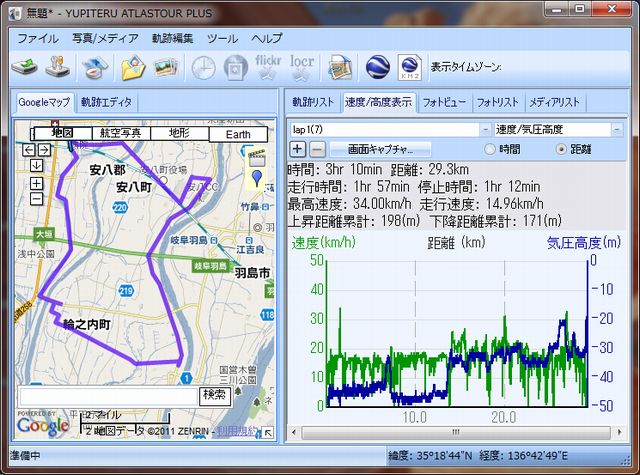Image resolution: width=640 pixels, height=475 pixels.
Task: Launch Google Earth globe icon
Action: pos(378,67)
